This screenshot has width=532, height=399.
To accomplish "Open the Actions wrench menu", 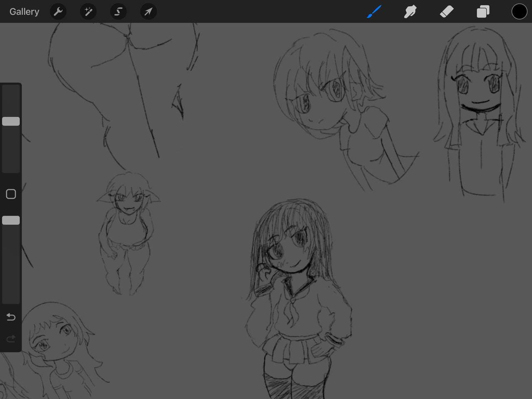I will pos(58,12).
